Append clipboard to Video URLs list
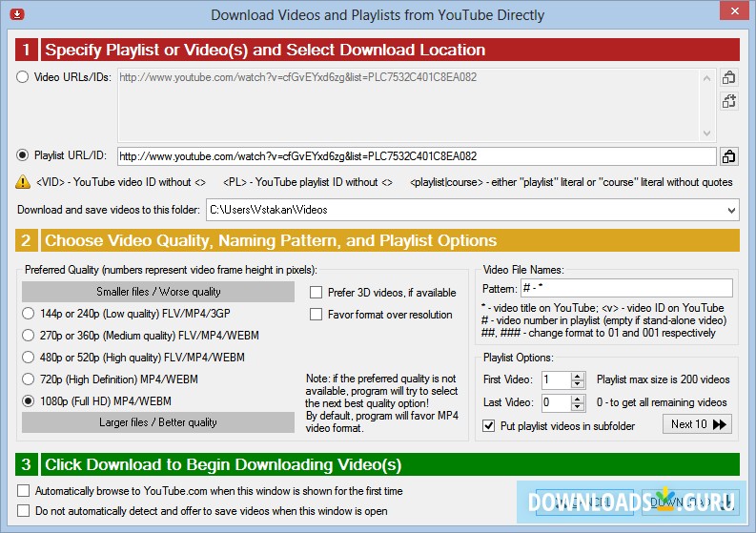Image resolution: width=756 pixels, height=533 pixels. (x=728, y=101)
